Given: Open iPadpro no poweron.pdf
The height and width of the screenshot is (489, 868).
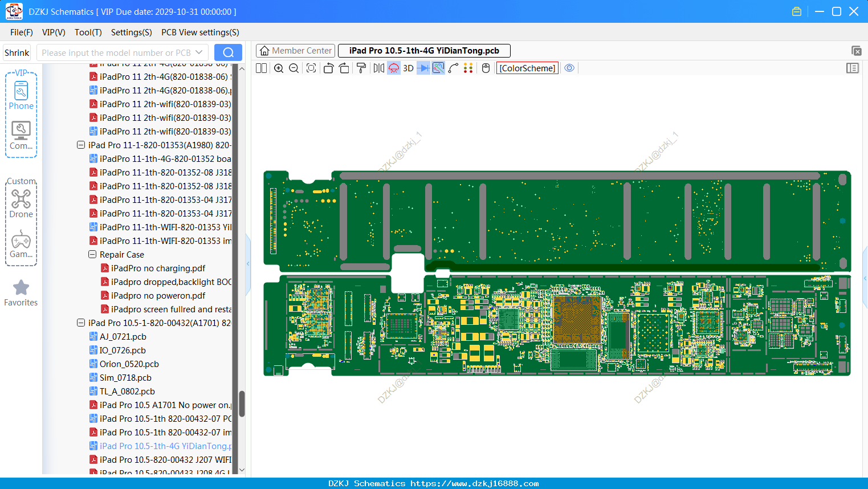Looking at the screenshot, I should pyautogui.click(x=153, y=296).
